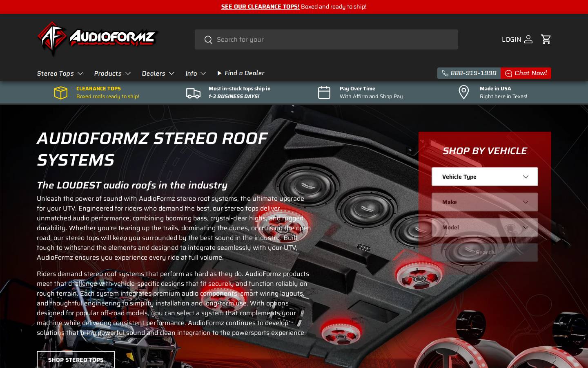This screenshot has height=368, width=588.
Task: Click the AudioFormz logo
Action: (97, 39)
